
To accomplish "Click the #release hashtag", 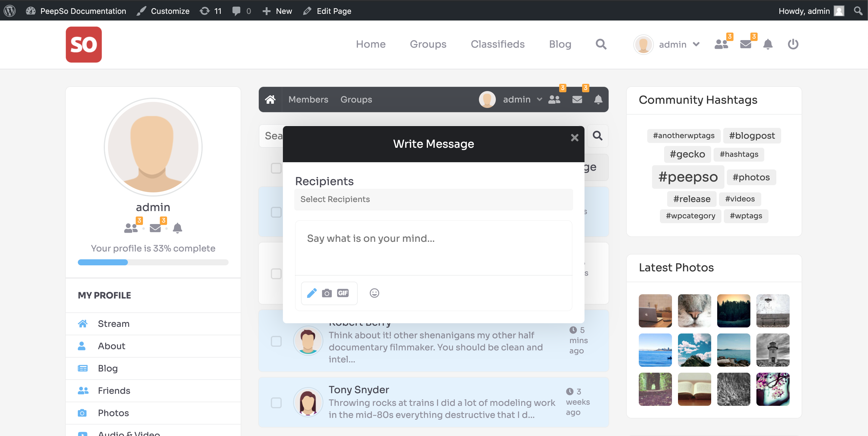I will point(692,199).
